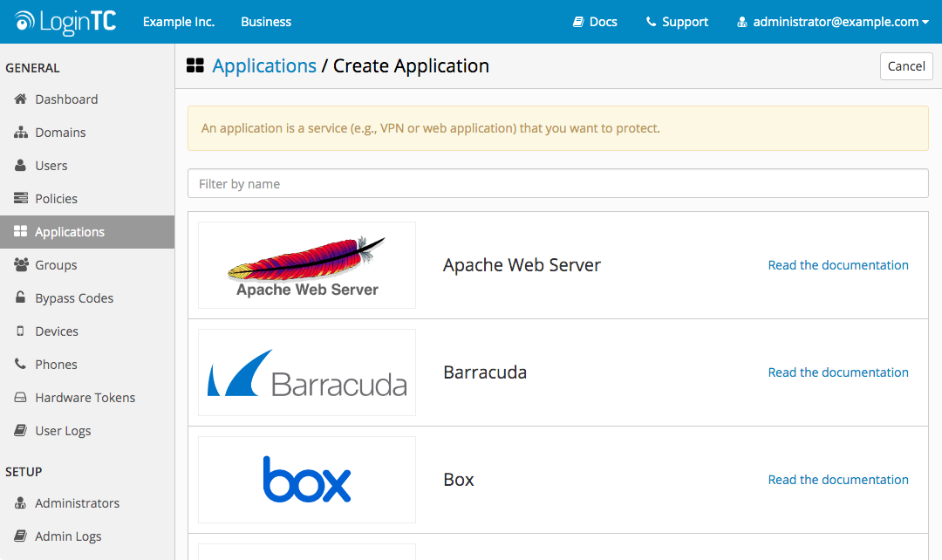This screenshot has height=560, width=942.
Task: Click the Phones handset icon
Action: (x=20, y=364)
